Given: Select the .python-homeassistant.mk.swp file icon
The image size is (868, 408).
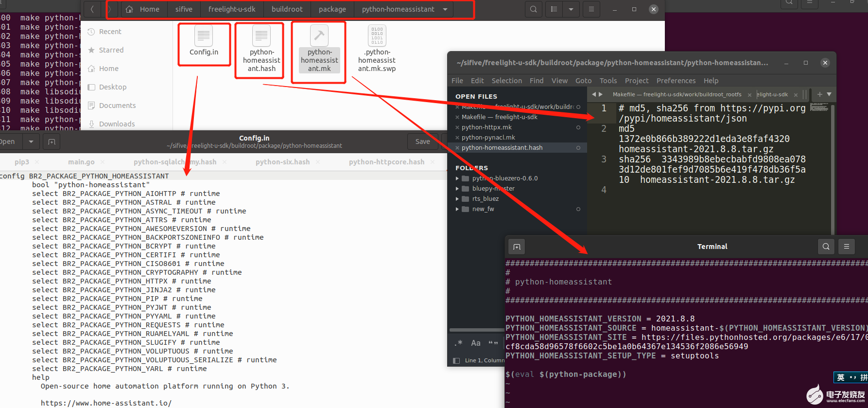Looking at the screenshot, I should (377, 36).
